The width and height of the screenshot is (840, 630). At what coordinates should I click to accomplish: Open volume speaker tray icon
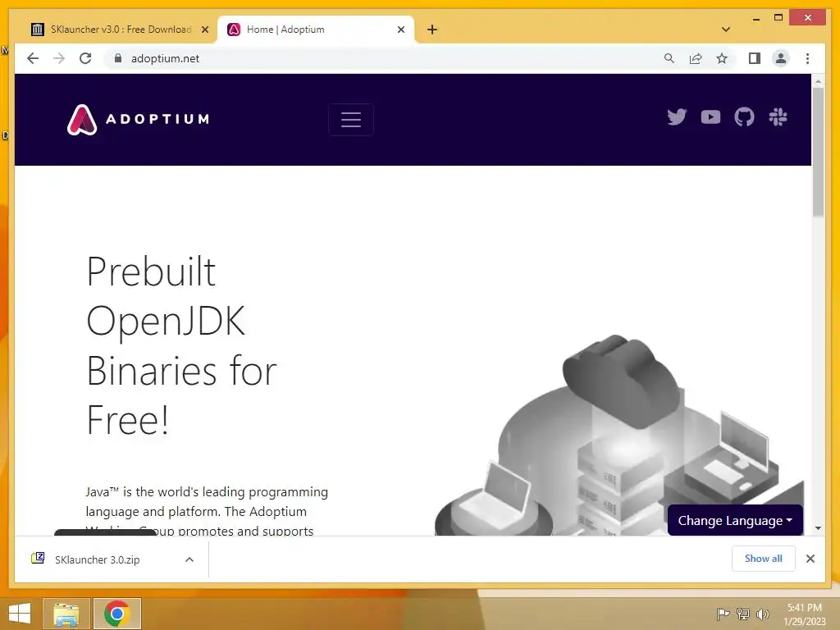[x=762, y=614]
